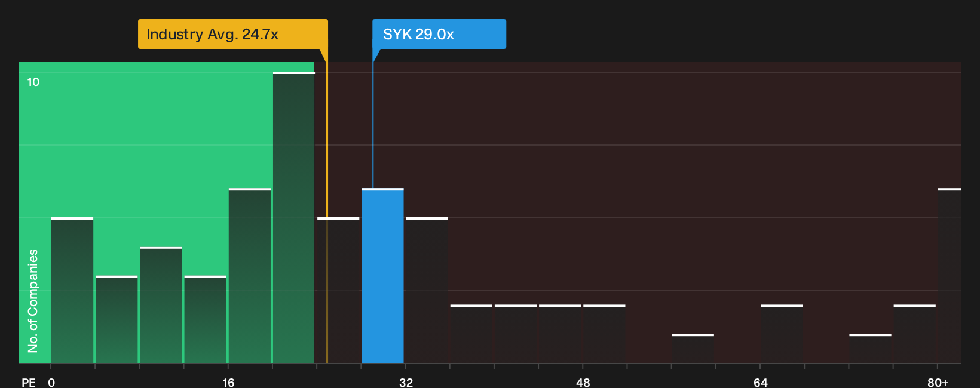The image size is (980, 388).
Task: Click the rightmost 80+ histogram bar
Action: pyautogui.click(x=949, y=276)
